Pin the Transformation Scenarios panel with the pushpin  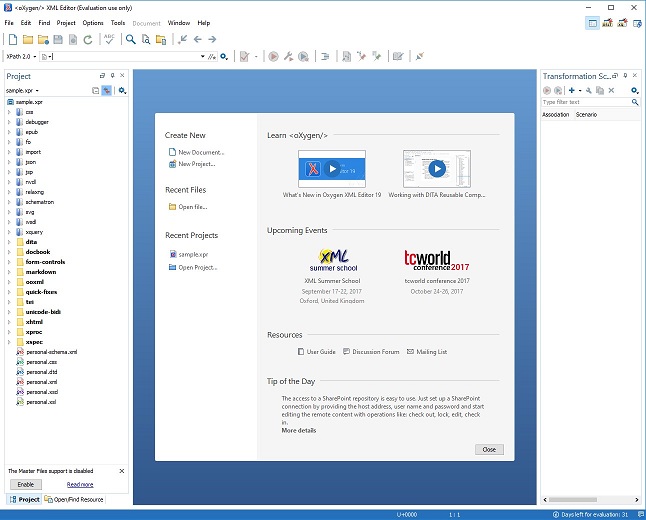pos(625,75)
